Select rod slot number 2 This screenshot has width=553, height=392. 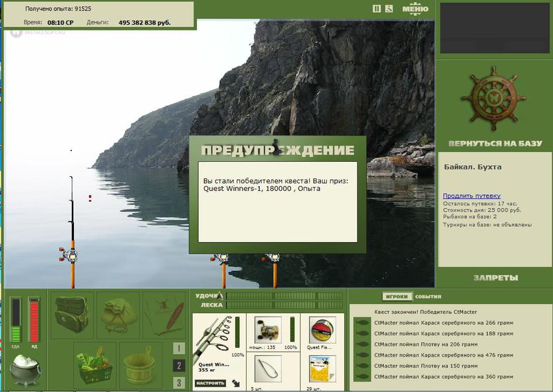[x=179, y=366]
